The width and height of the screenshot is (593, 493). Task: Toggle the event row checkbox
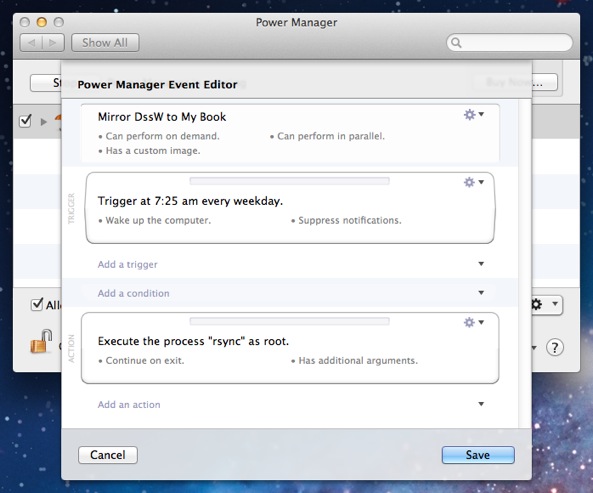click(25, 121)
